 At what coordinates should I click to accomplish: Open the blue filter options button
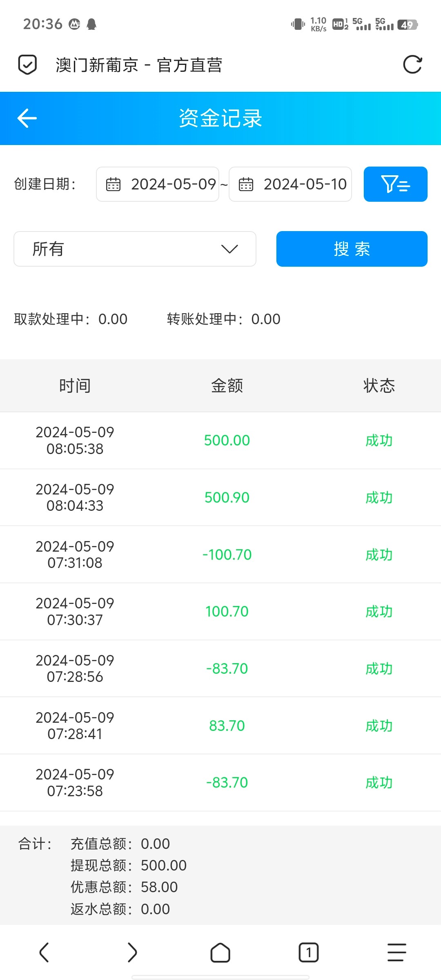[395, 184]
